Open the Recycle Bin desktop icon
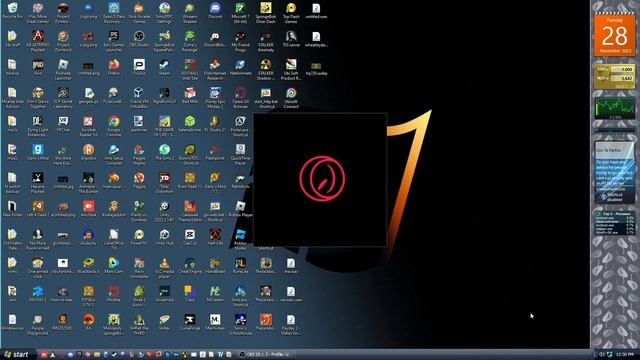 pos(13,11)
